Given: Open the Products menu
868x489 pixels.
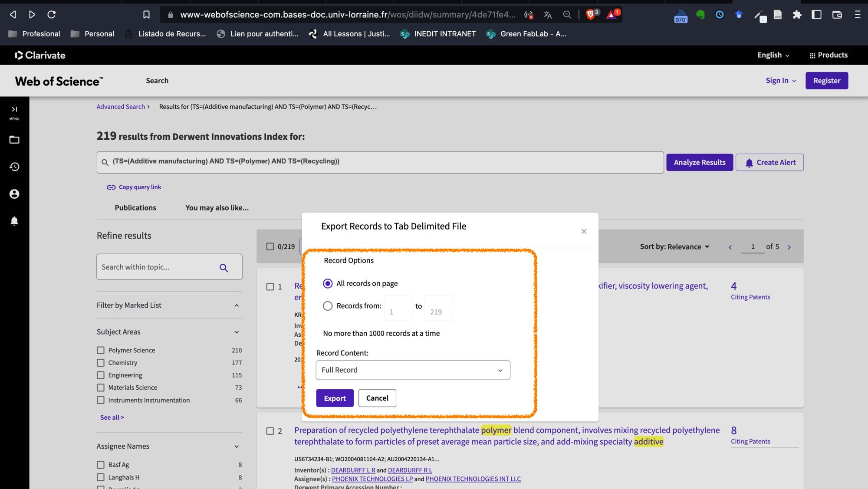Looking at the screenshot, I should tap(828, 55).
